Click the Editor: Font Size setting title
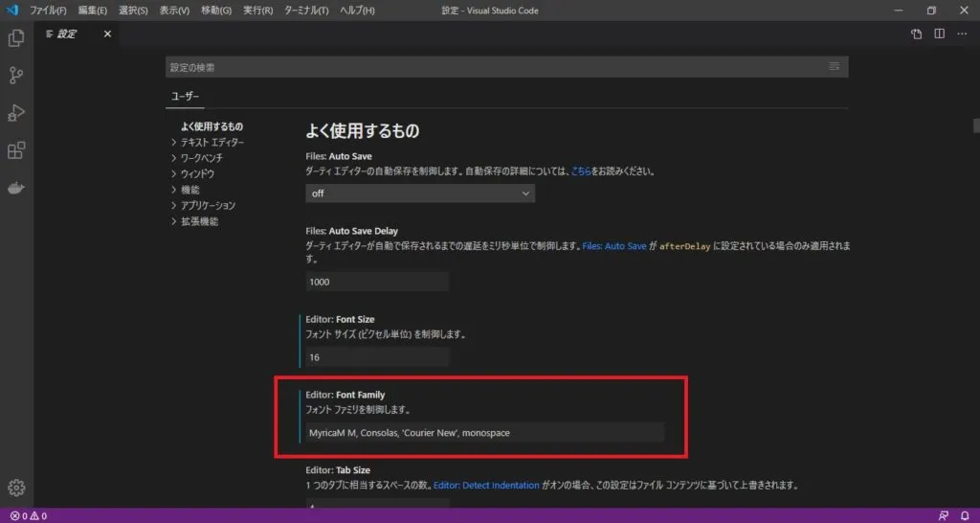 [x=340, y=319]
